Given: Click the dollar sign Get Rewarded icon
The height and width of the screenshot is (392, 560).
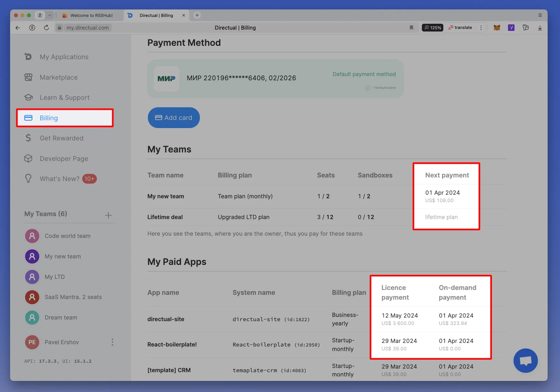Looking at the screenshot, I should pos(28,138).
